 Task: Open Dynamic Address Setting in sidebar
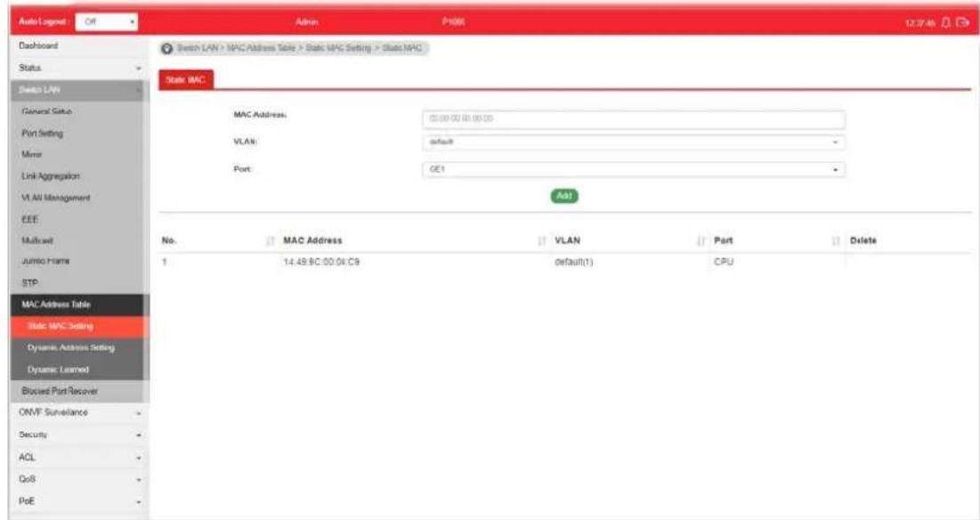coord(70,347)
